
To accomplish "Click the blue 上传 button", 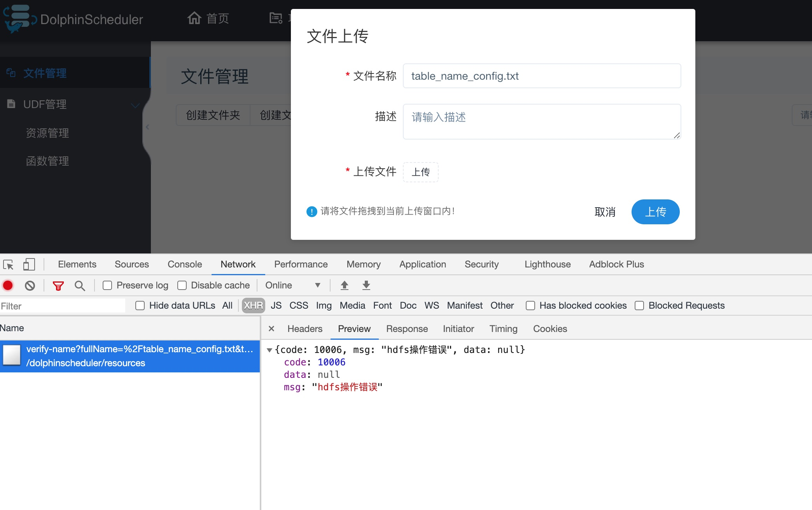I will coord(655,212).
